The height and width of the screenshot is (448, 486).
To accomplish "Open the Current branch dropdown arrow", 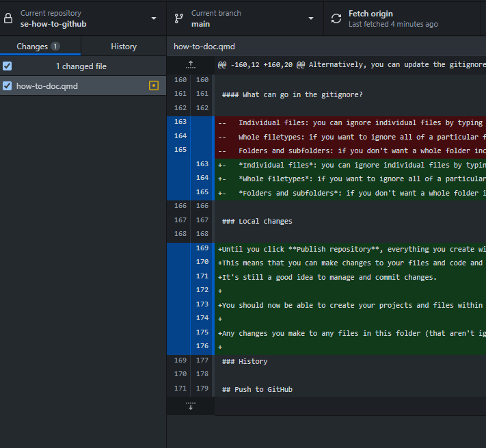I will click(x=311, y=18).
